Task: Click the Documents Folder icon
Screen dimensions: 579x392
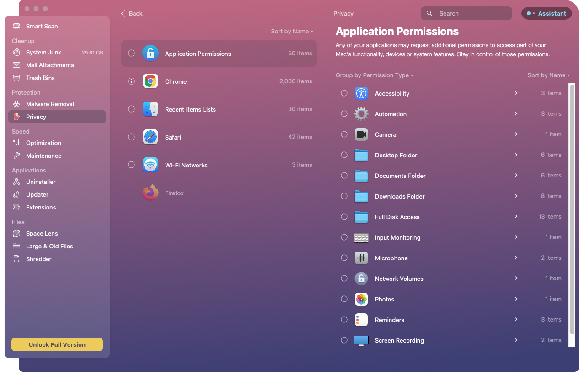Action: 361,176
